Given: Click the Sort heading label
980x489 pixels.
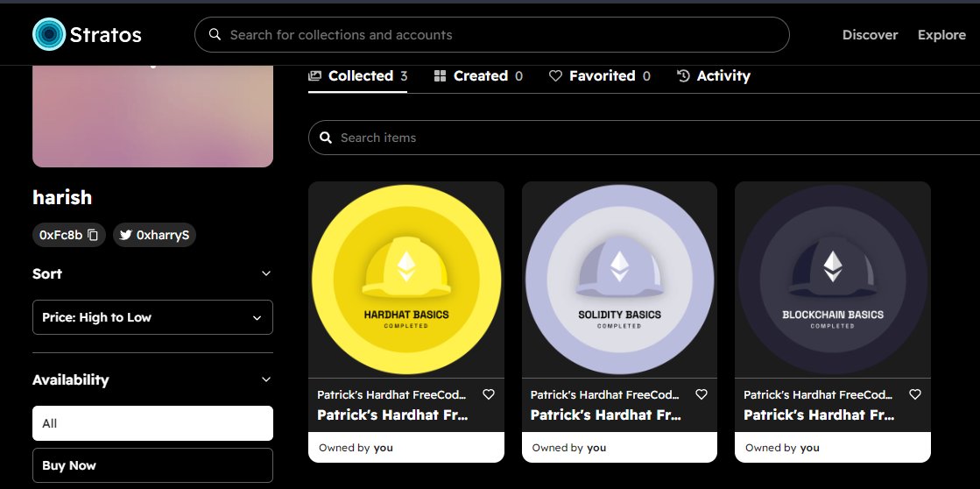Looking at the screenshot, I should click(47, 274).
